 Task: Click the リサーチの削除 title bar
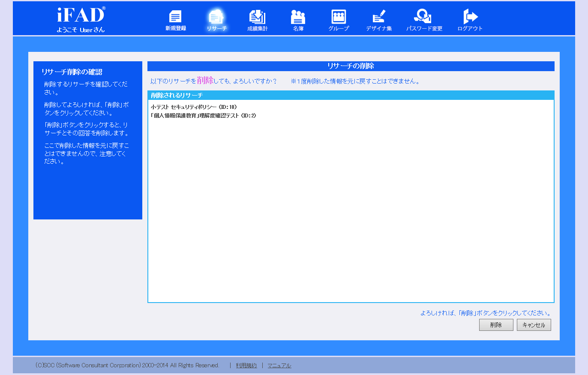tap(351, 66)
